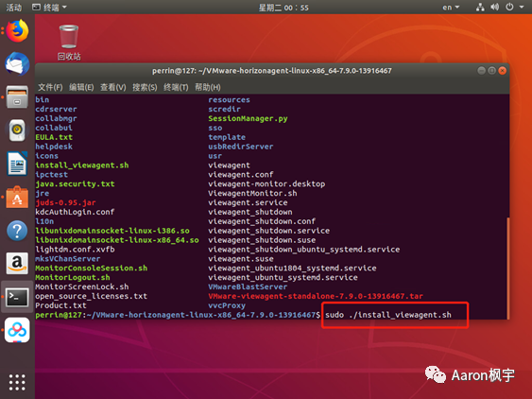Viewport: 532px width, 399px height.
Task: Click java.security.txt file name
Action: [75, 184]
